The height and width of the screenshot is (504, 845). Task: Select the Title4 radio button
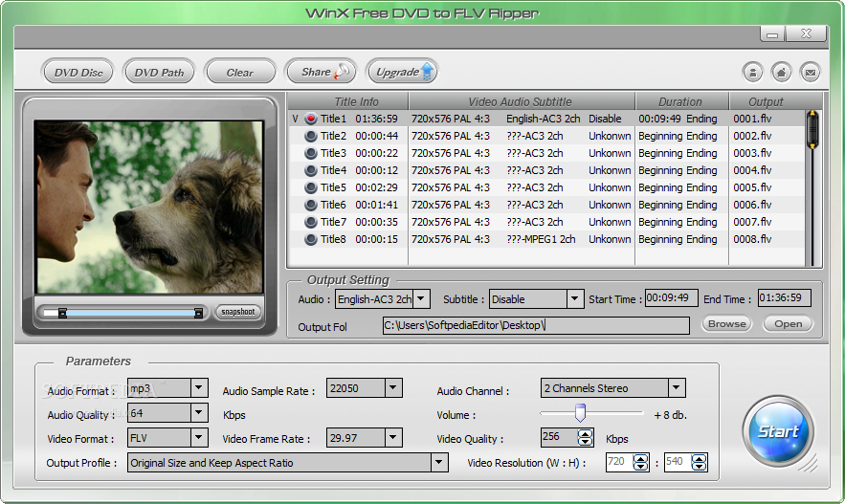pos(310,170)
